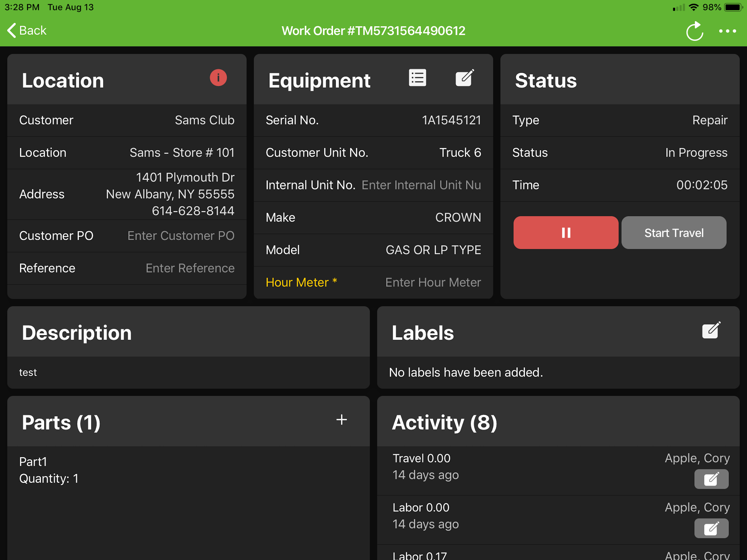Tap the phone number 614-628-8144
Screen dimensions: 747x560
pyautogui.click(x=193, y=211)
